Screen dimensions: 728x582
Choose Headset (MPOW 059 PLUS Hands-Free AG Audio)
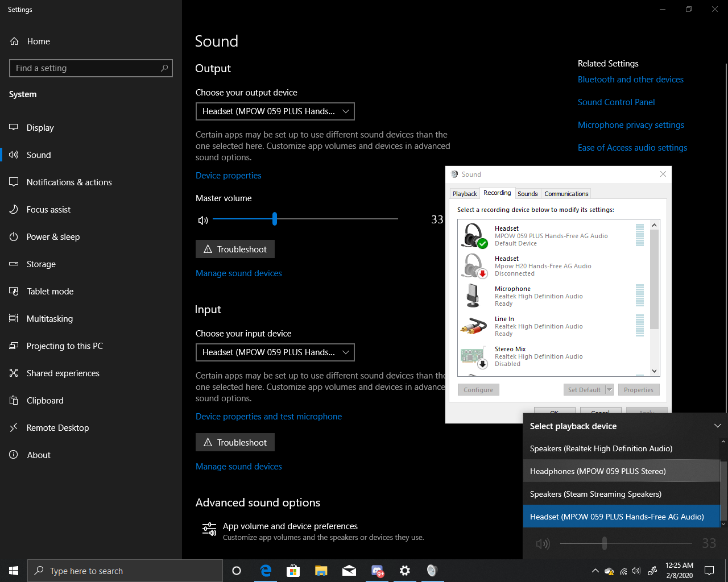[622, 517]
